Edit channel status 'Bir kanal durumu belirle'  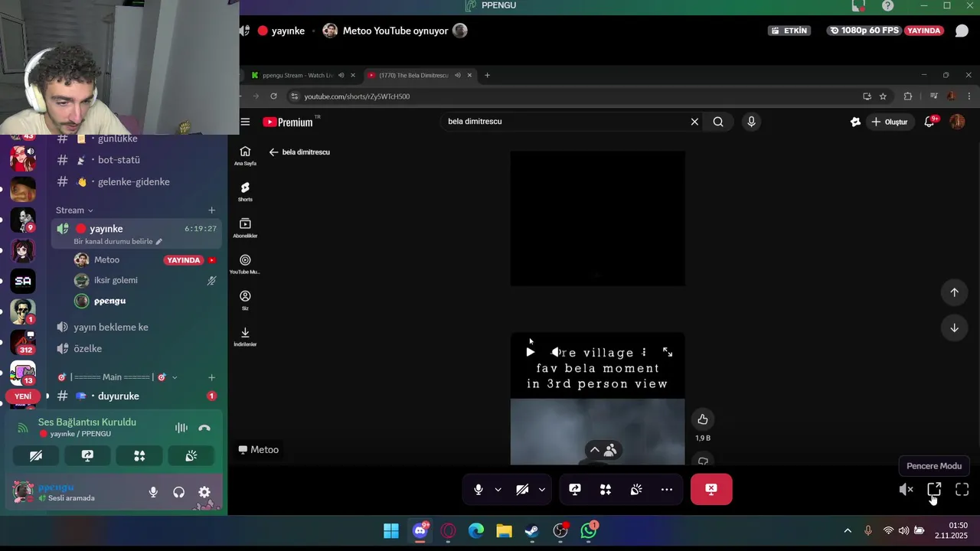(x=118, y=242)
